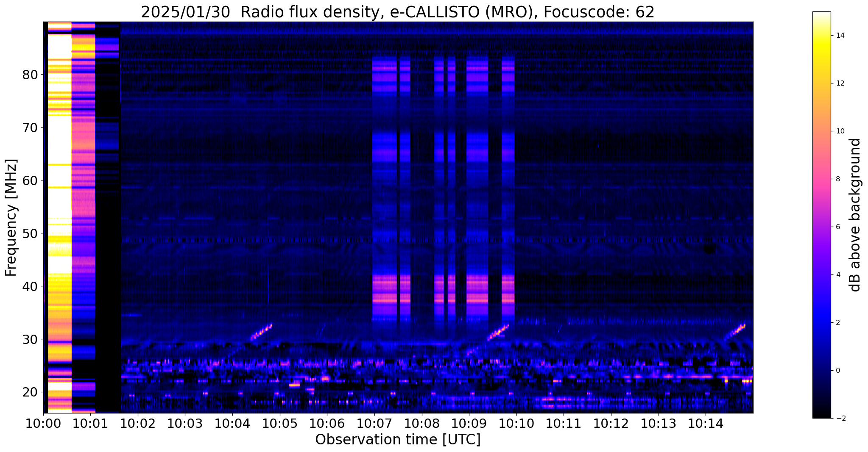
Task: Click the bright drifting streak near 10:09:40
Action: pyautogui.click(x=498, y=332)
